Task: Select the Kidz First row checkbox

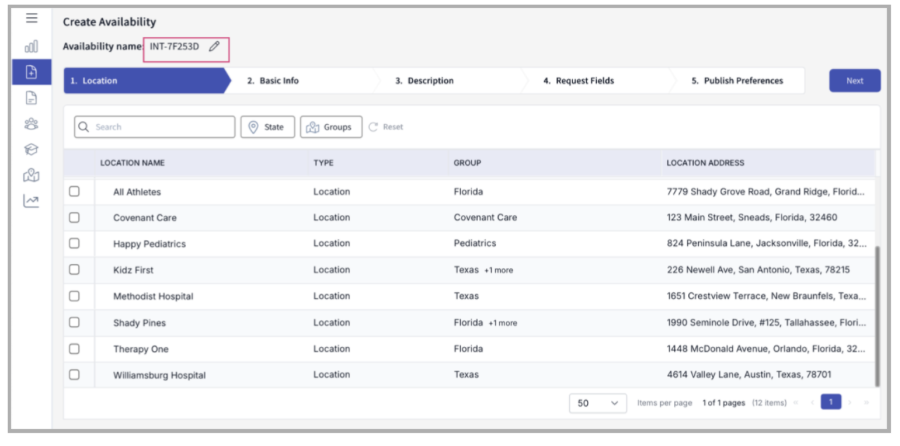Action: point(74,270)
